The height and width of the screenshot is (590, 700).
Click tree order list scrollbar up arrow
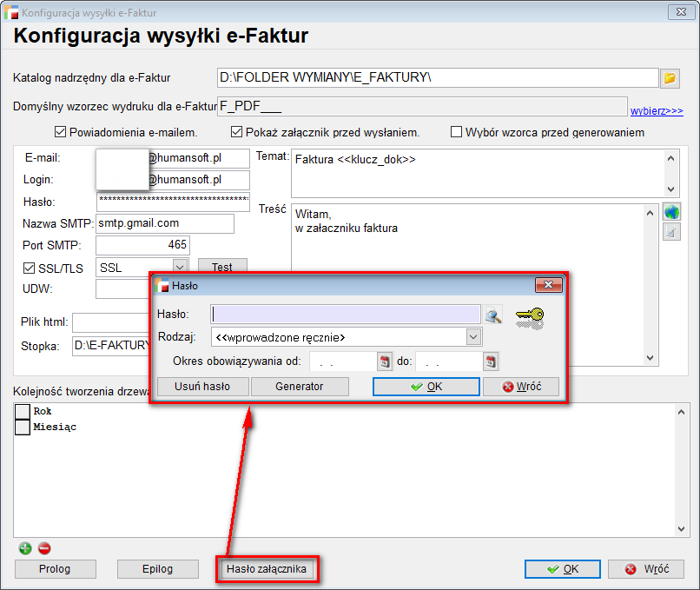tap(681, 412)
